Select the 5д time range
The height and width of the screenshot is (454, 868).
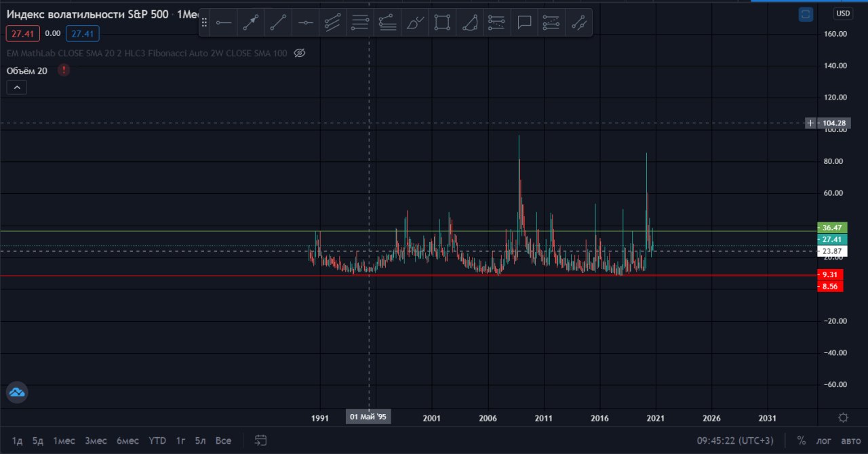[38, 440]
